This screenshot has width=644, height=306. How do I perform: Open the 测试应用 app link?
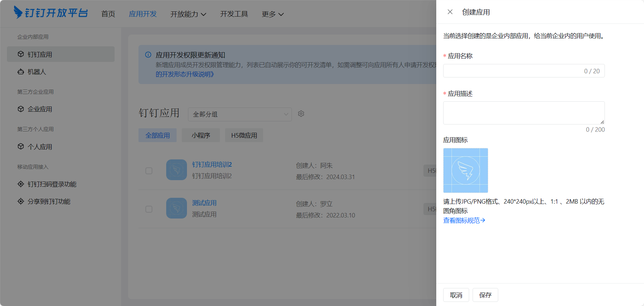point(204,203)
